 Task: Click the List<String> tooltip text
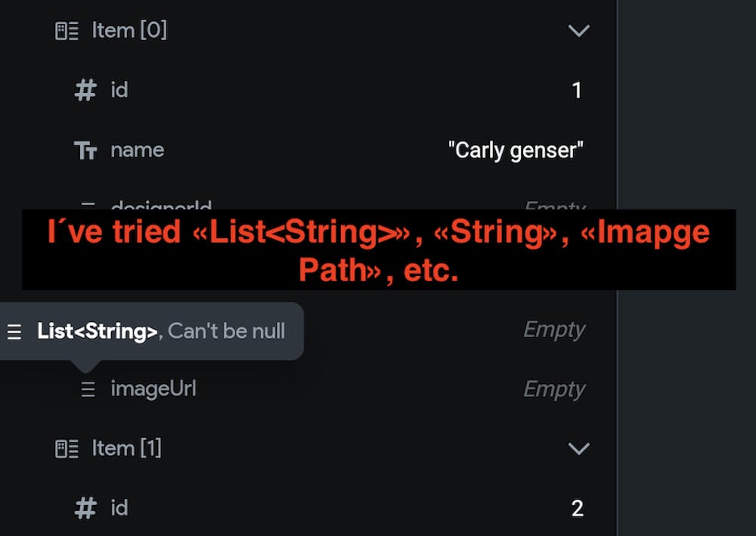(x=160, y=331)
